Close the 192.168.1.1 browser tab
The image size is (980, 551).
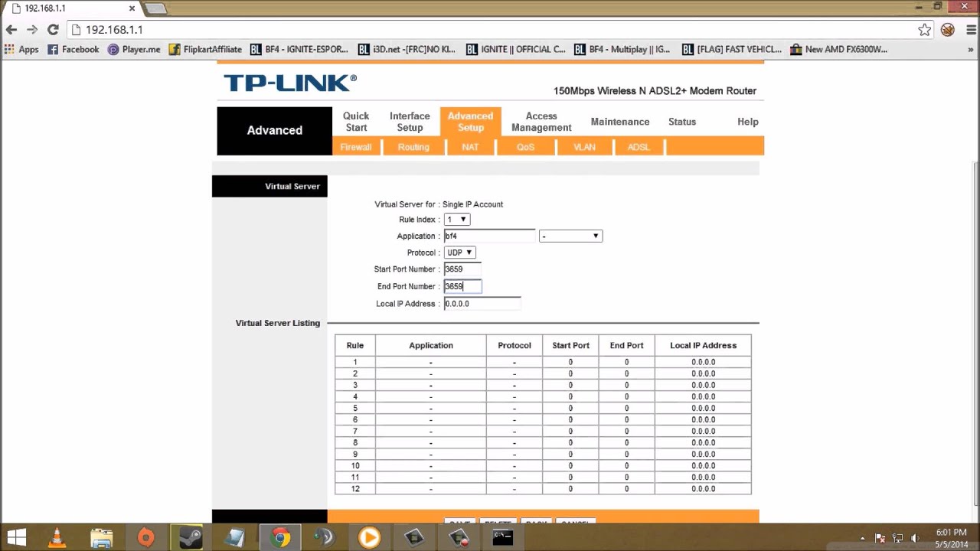coord(132,8)
